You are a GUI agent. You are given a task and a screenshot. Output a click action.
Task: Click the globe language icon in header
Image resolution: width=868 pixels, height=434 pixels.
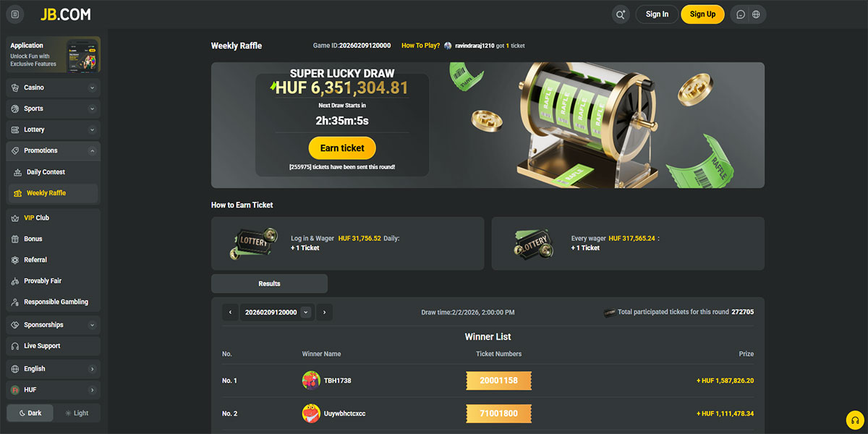pyautogui.click(x=757, y=14)
